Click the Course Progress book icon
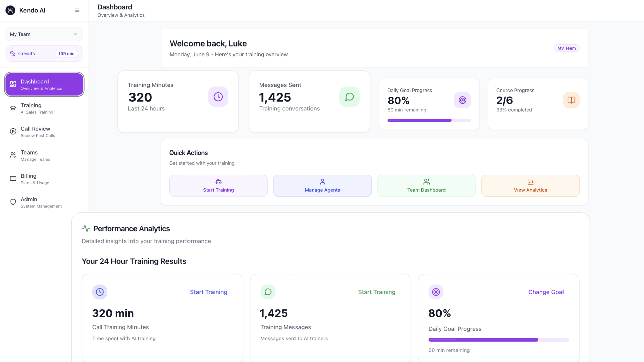The width and height of the screenshot is (644, 362). point(571,100)
